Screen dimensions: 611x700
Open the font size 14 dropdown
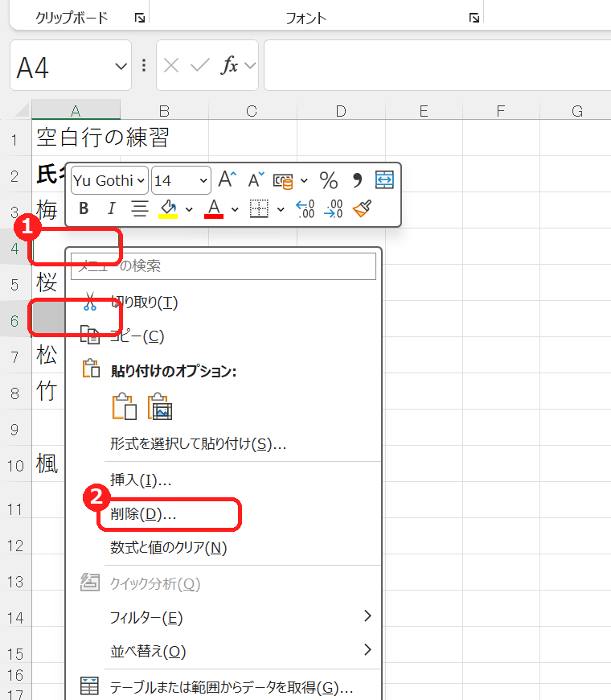click(203, 181)
